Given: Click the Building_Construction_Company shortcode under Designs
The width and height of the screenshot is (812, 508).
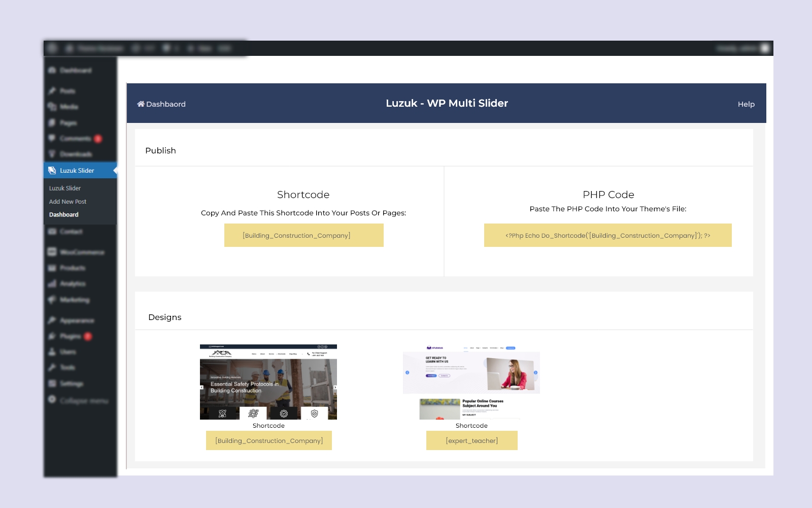Looking at the screenshot, I should [269, 440].
